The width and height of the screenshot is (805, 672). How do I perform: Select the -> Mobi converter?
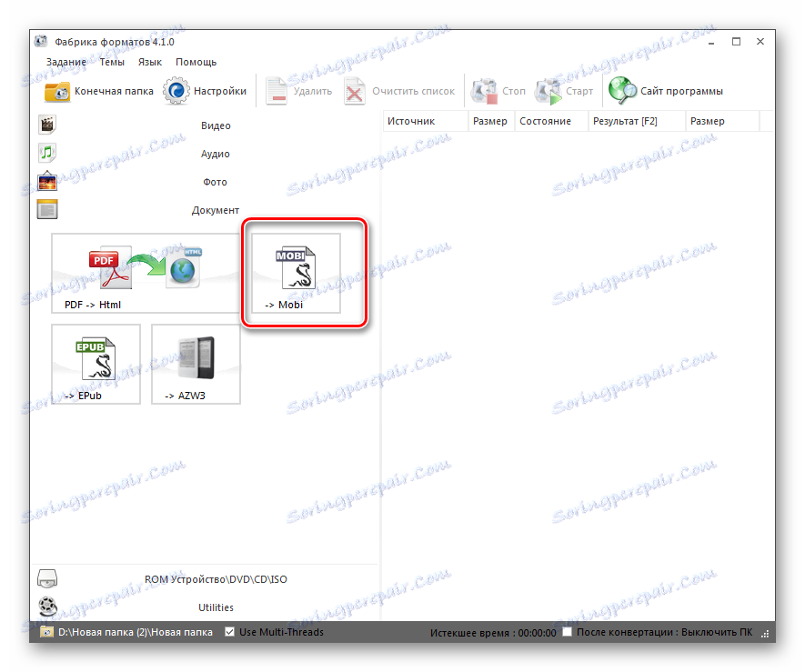tap(296, 274)
